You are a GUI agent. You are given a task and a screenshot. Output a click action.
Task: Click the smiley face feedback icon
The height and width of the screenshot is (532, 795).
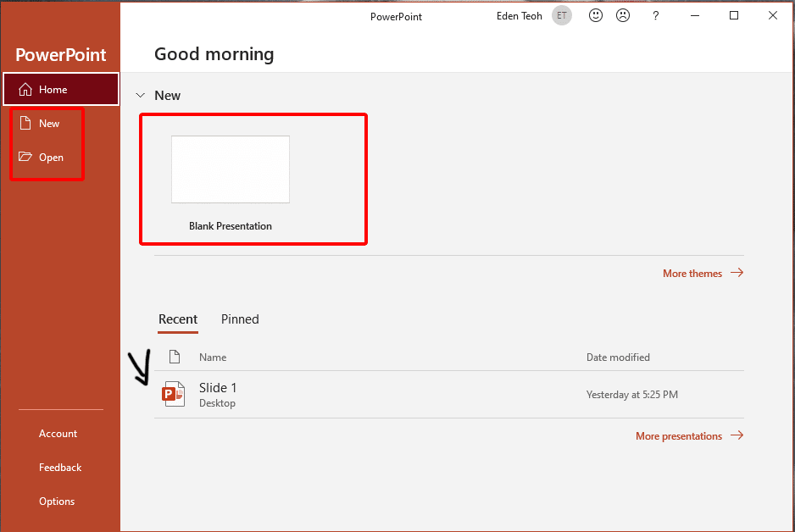(596, 16)
